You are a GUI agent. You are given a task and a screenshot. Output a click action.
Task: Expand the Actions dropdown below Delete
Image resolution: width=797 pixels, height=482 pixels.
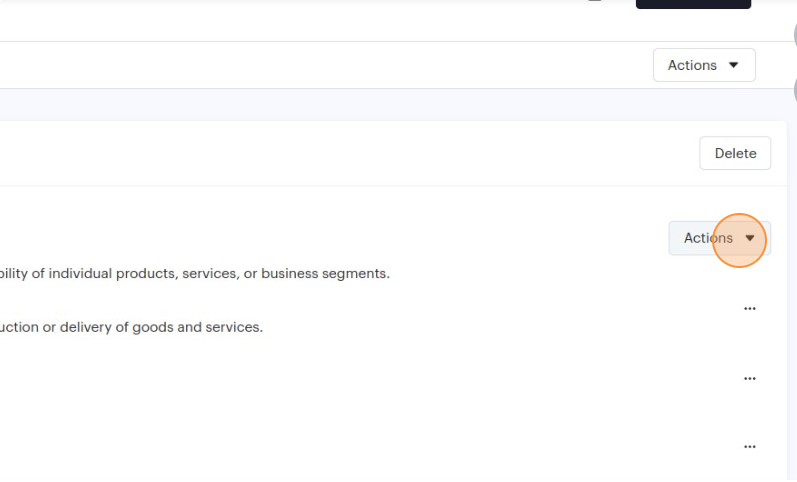point(719,238)
